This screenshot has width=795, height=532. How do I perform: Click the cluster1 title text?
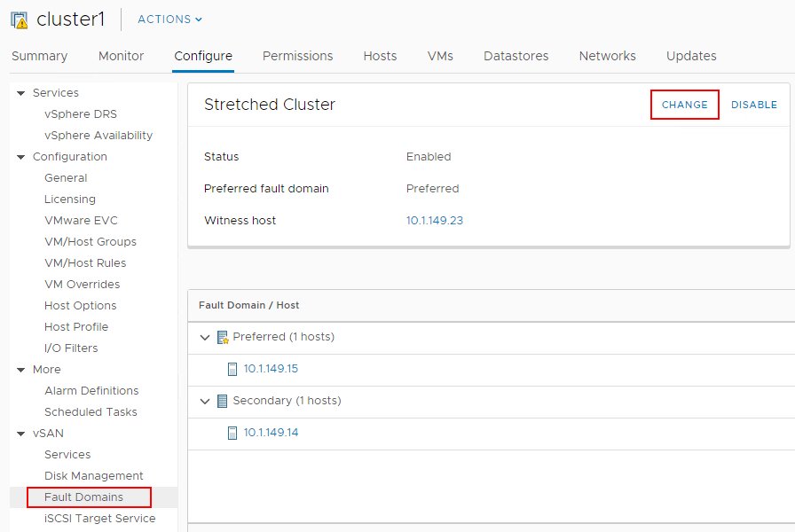(70, 20)
